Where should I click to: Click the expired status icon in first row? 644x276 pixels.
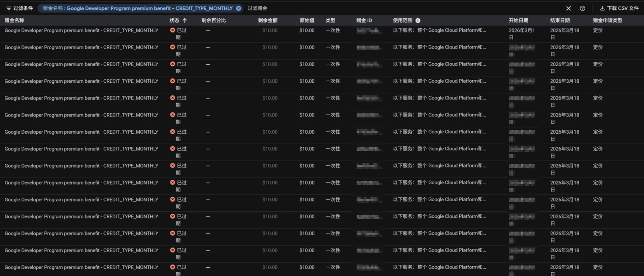coord(172,30)
